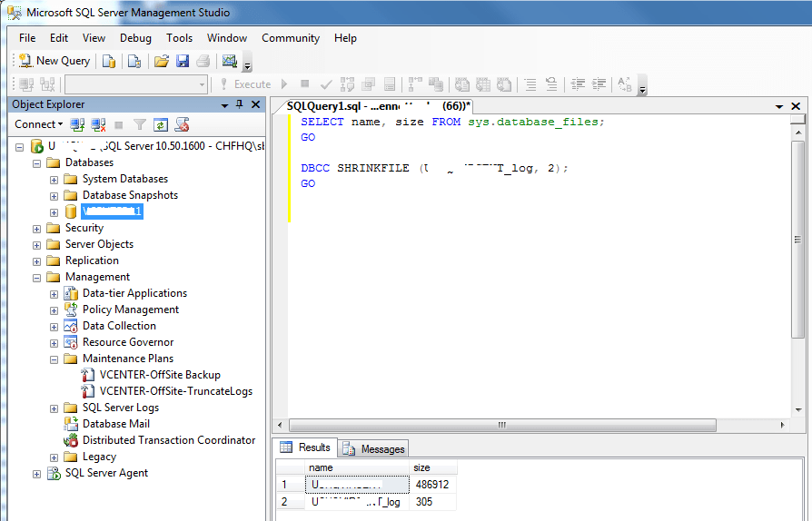Open the Connect dropdown in Object Explorer
The height and width of the screenshot is (521, 812).
(38, 124)
